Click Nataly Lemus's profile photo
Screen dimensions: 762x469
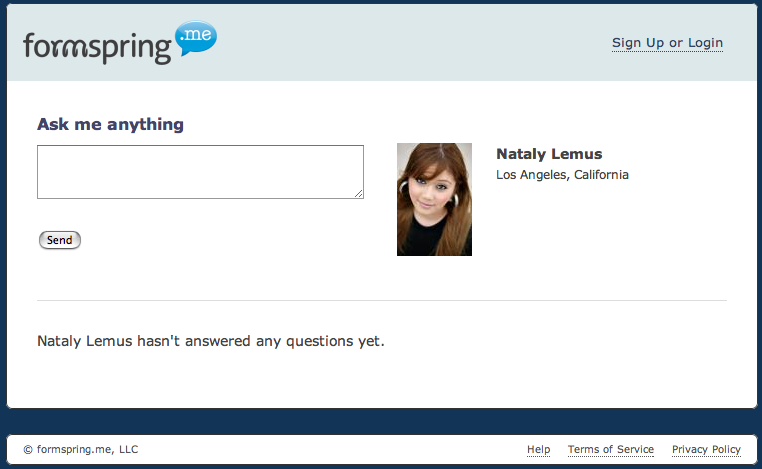[x=434, y=199]
